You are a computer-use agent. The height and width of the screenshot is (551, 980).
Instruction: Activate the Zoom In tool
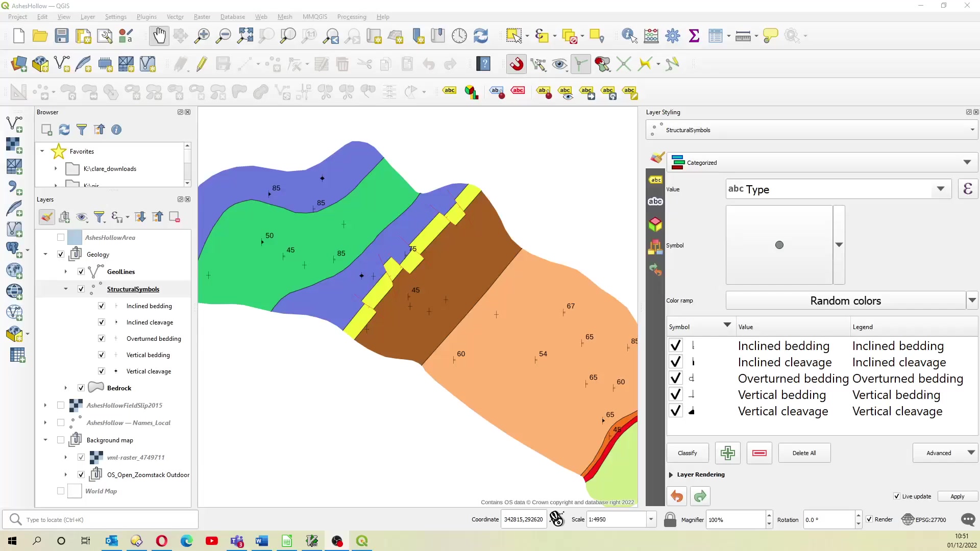click(x=201, y=36)
